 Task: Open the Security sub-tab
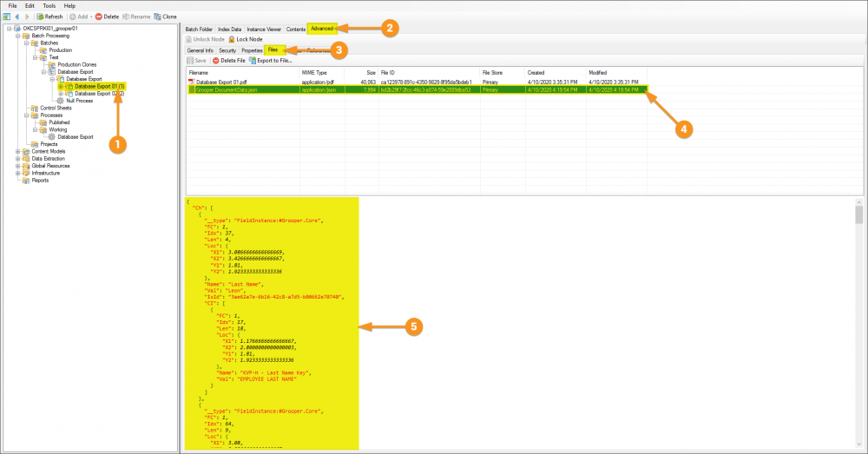coord(227,50)
